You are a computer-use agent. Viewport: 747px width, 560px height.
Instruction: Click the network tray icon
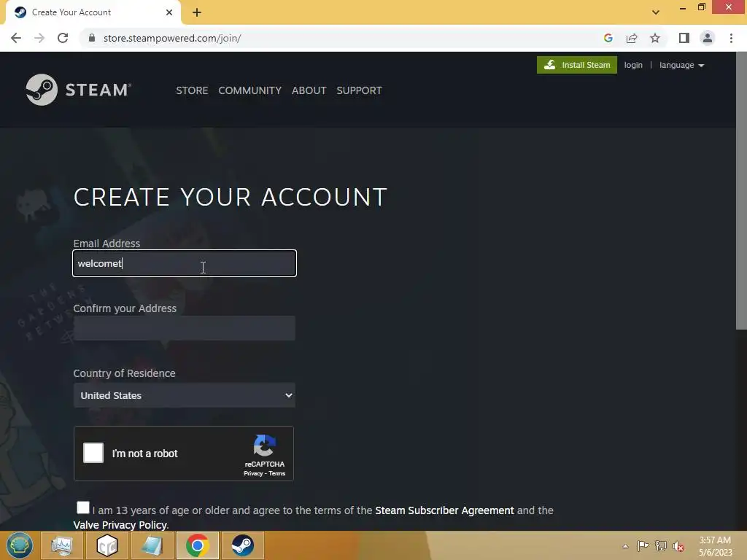661,546
